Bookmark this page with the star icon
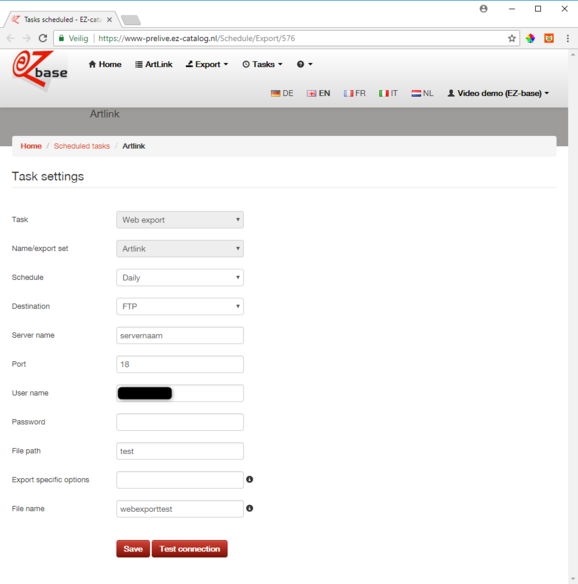 pos(512,38)
